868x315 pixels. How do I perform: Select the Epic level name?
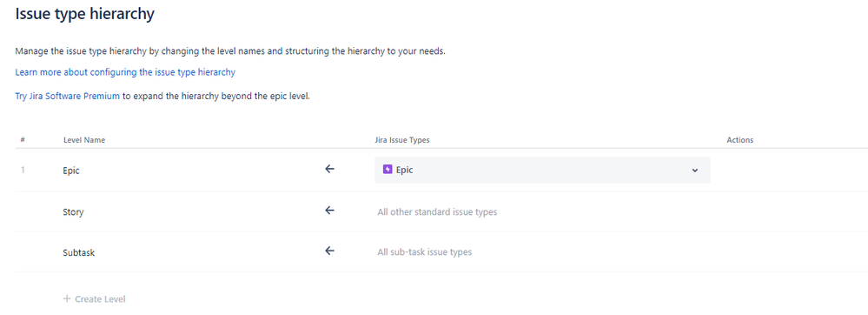click(x=71, y=171)
